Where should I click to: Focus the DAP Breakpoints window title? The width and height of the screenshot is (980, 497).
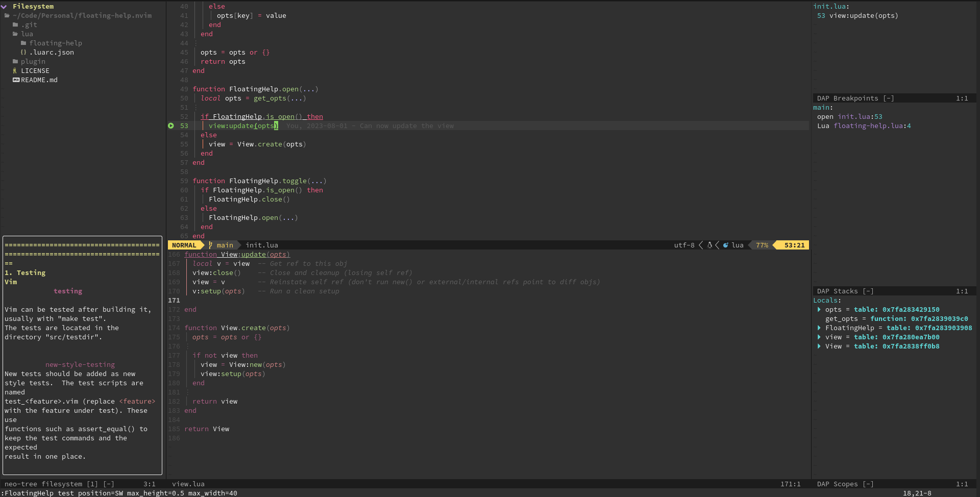tap(855, 98)
